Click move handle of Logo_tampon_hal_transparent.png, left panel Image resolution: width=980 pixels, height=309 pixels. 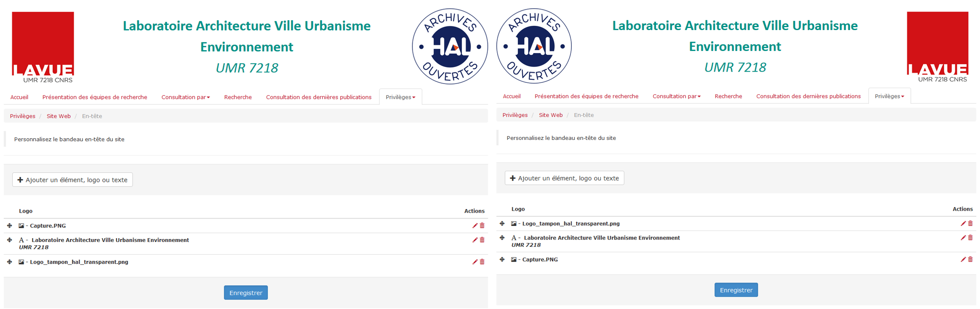coord(9,262)
